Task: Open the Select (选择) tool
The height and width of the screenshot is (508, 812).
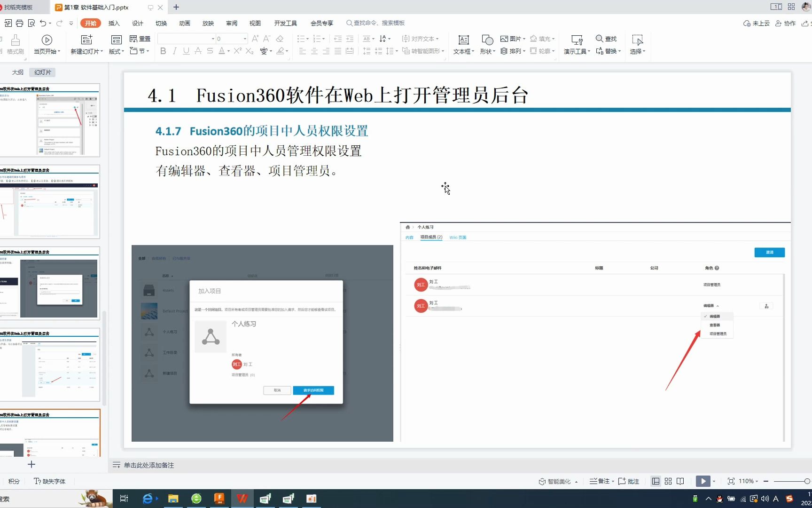Action: pyautogui.click(x=638, y=45)
